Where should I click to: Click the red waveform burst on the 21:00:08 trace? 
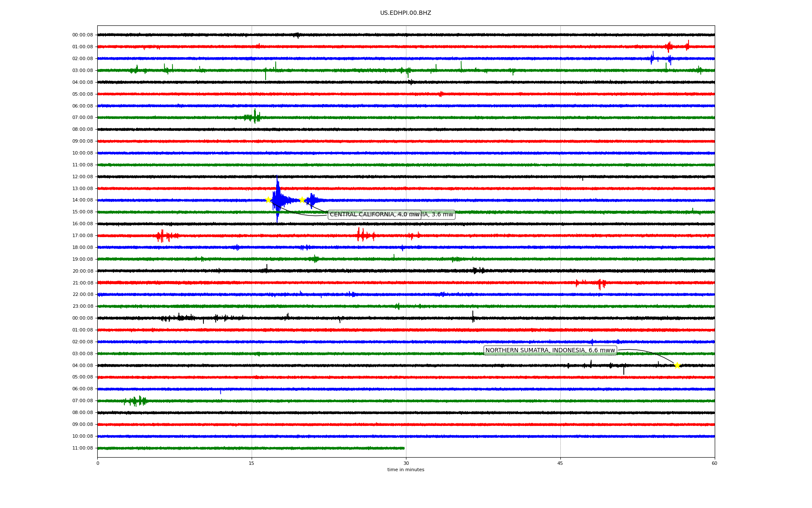click(x=601, y=283)
